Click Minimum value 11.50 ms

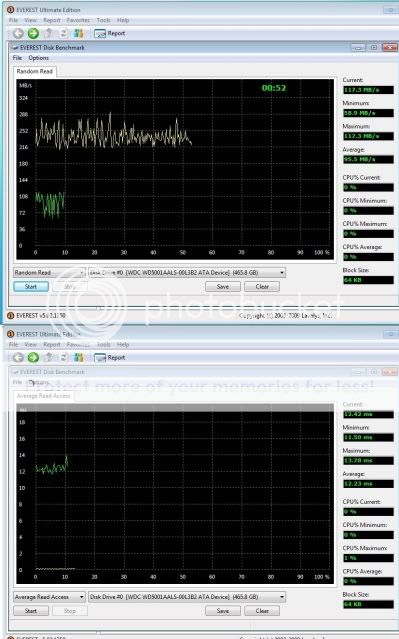[368, 437]
